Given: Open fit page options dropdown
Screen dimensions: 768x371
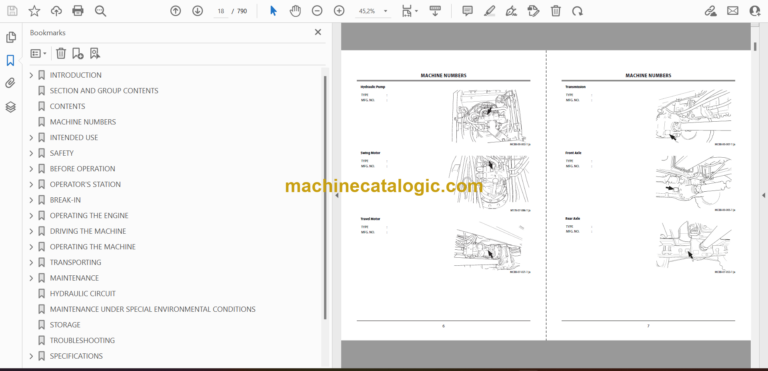Looking at the screenshot, I should [409, 11].
